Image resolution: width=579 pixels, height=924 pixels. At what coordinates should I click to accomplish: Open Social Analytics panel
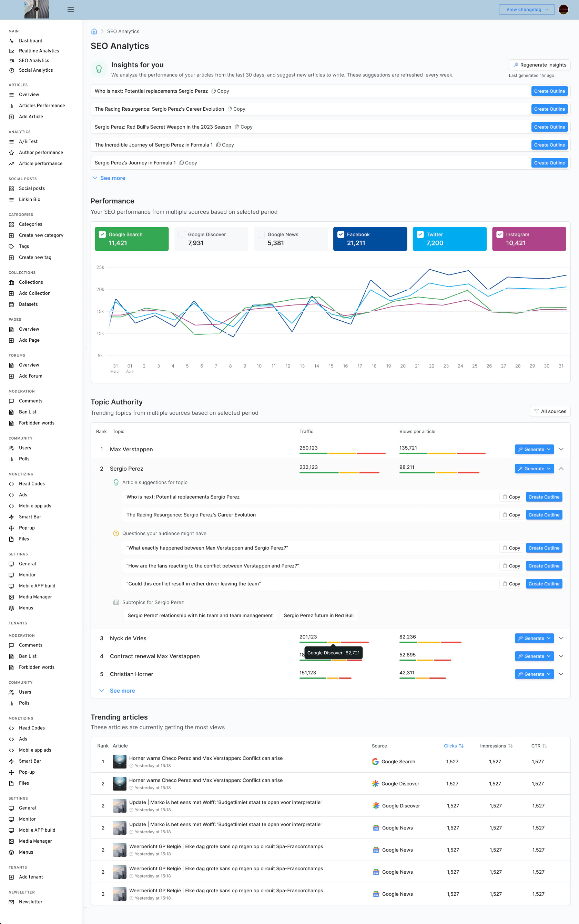tap(35, 70)
